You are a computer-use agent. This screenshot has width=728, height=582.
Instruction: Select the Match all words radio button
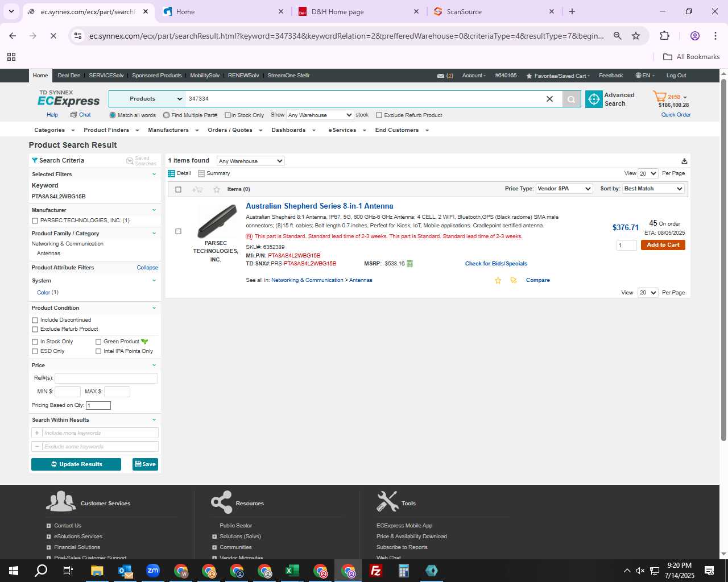[113, 115]
